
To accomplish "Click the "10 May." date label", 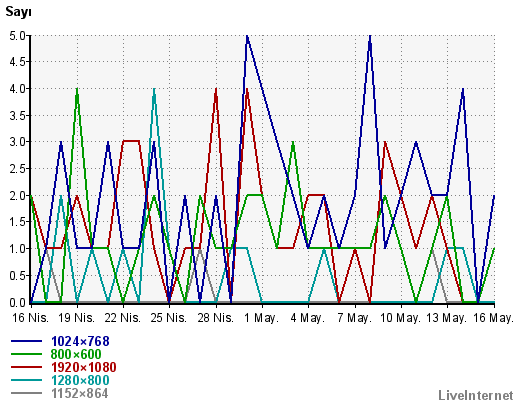I will click(400, 318).
